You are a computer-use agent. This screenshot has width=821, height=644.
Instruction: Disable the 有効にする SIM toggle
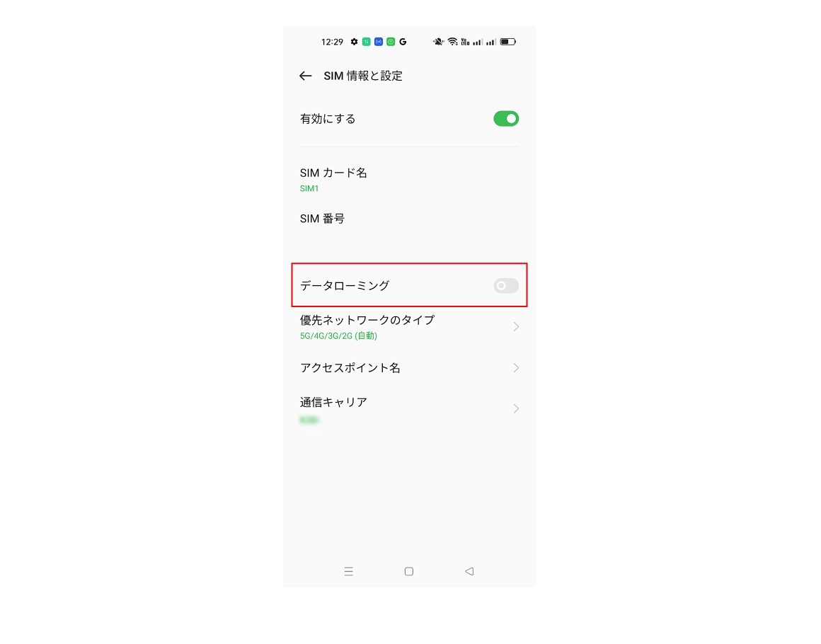pyautogui.click(x=506, y=119)
